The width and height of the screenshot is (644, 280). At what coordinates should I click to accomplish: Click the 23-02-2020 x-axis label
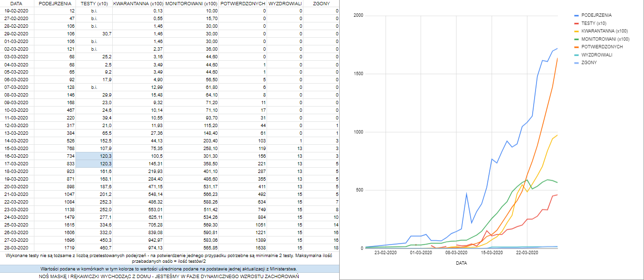385,253
